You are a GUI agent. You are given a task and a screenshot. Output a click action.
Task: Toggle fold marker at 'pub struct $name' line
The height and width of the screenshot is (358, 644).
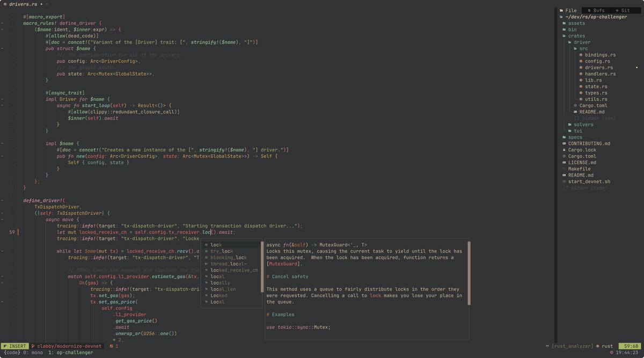[3, 48]
